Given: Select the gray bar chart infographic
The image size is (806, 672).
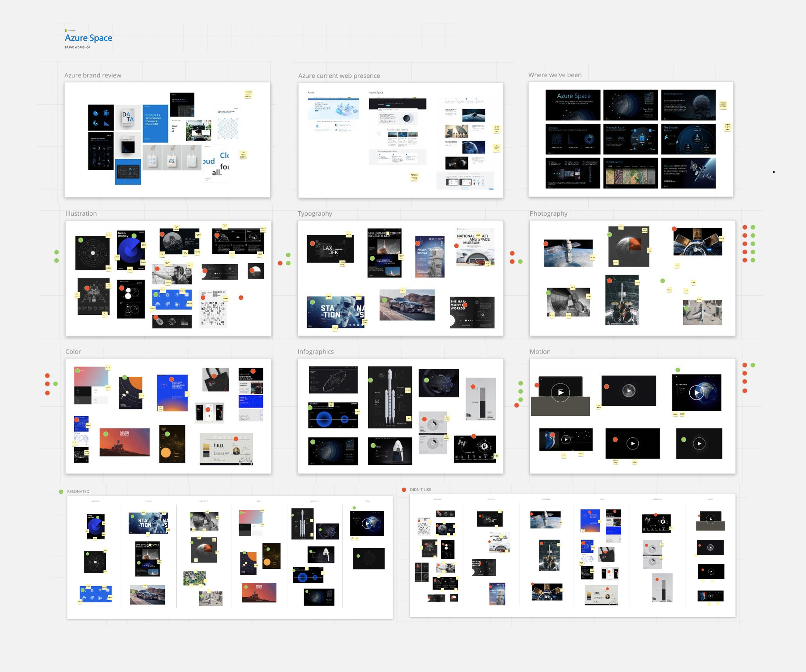Looking at the screenshot, I should pos(480,399).
